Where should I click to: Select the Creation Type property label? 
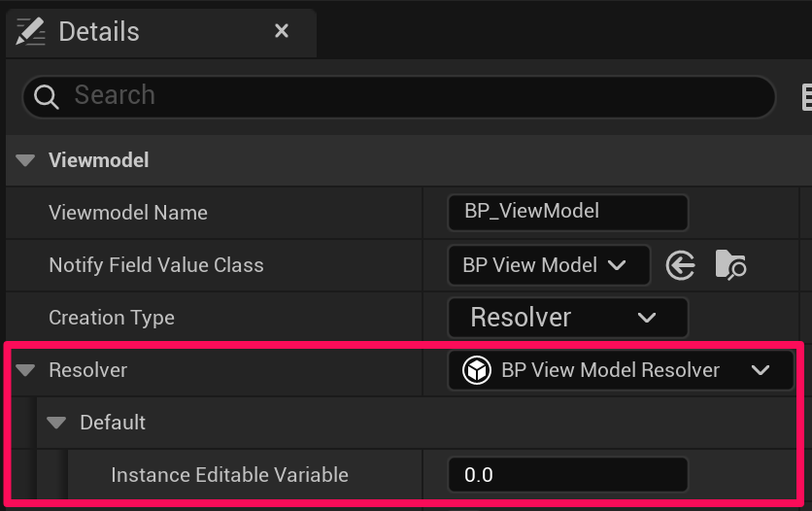112,318
